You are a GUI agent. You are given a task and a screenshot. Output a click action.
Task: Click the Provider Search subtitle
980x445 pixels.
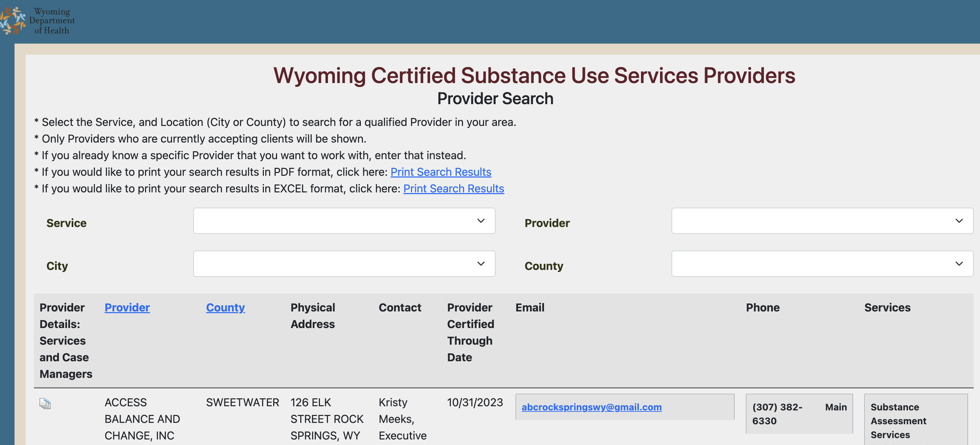(x=495, y=99)
